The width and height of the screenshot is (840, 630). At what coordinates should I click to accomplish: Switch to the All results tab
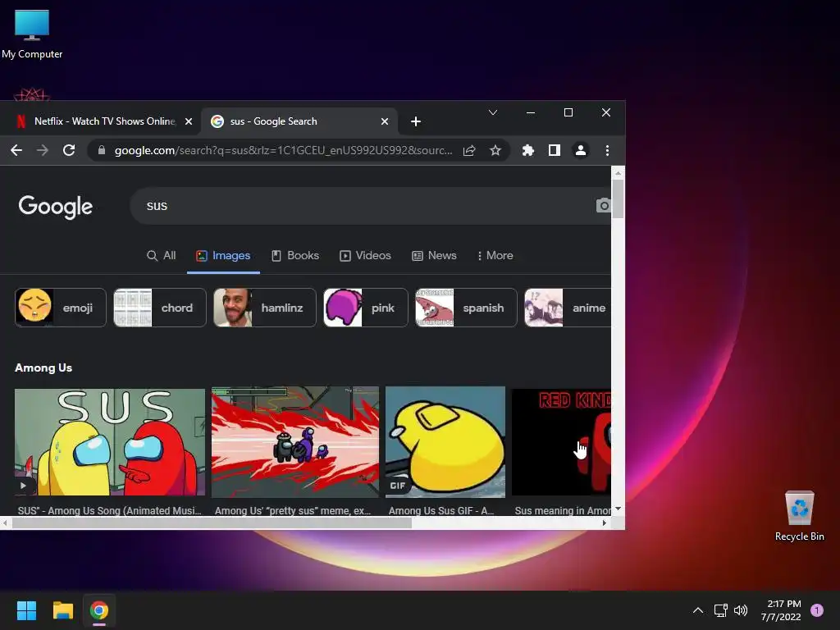[162, 256]
